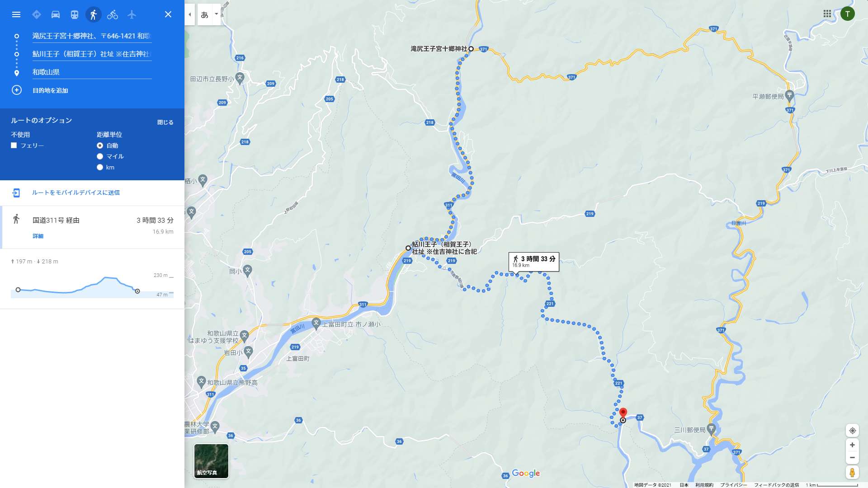Switch to 航空写真 satellite thumbnail

click(211, 461)
